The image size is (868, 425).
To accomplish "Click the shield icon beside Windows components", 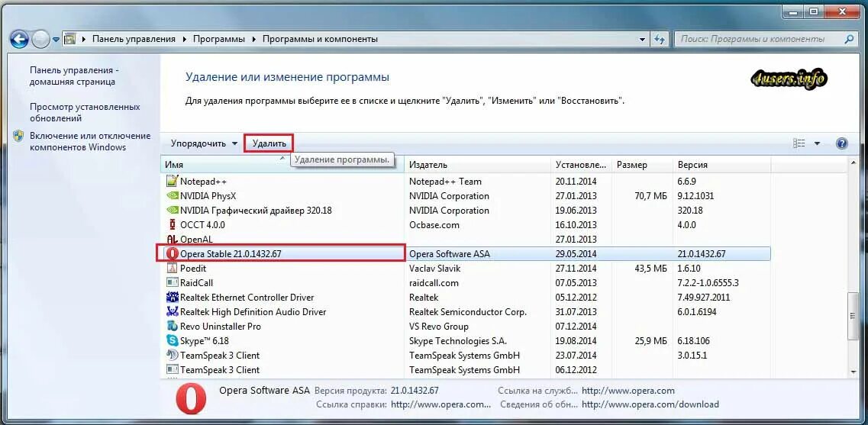I will (x=18, y=136).
